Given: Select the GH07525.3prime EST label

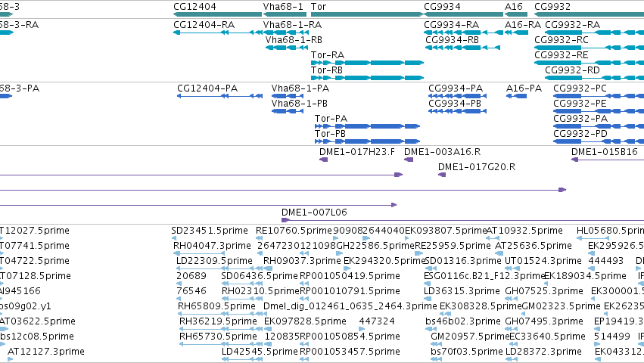Looking at the screenshot, I should (544, 291).
